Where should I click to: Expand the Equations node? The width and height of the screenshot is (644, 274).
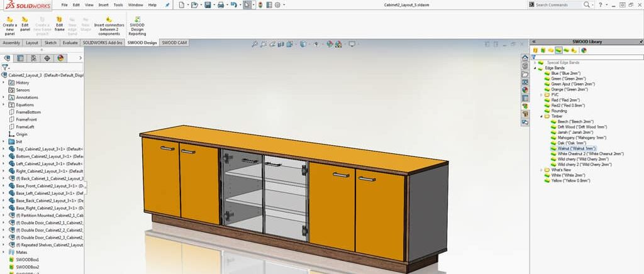click(x=3, y=104)
